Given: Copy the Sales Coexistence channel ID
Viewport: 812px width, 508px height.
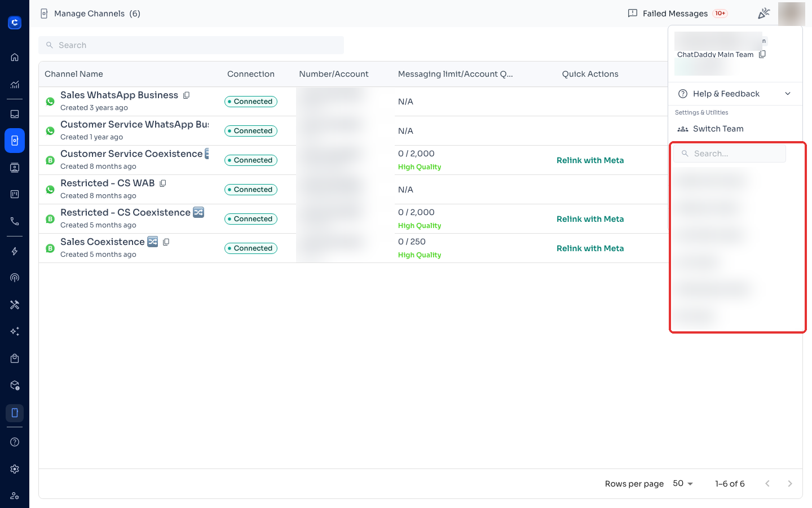Looking at the screenshot, I should (166, 242).
